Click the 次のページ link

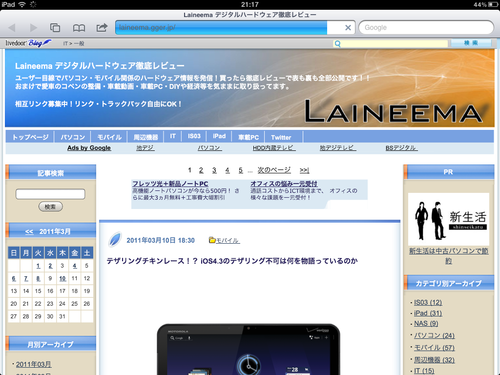pyautogui.click(x=274, y=170)
